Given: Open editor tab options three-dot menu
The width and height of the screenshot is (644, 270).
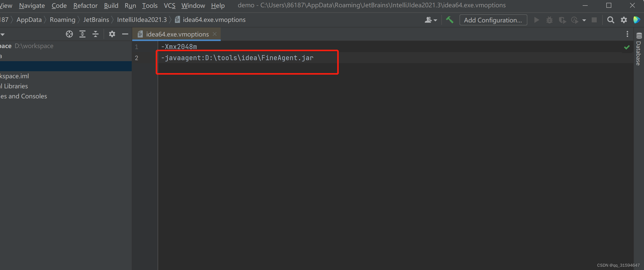Looking at the screenshot, I should (627, 34).
